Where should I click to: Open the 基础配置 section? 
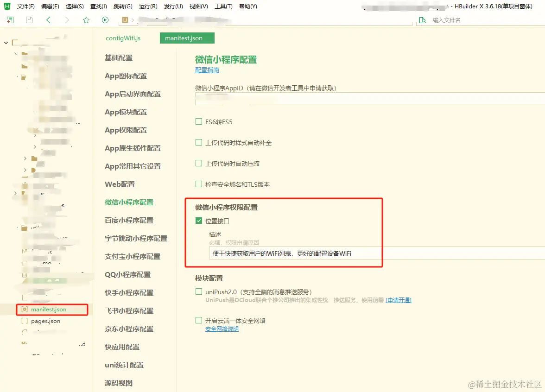[x=119, y=57]
